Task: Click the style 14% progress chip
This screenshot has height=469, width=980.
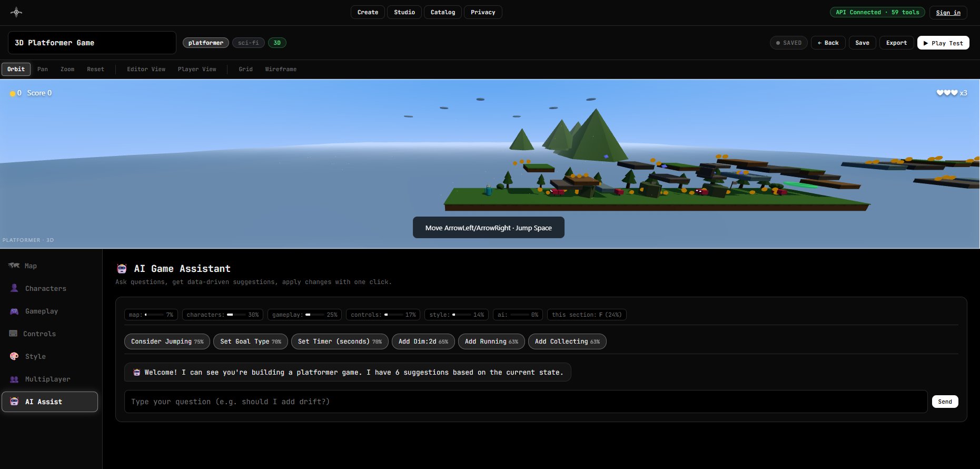Action: [457, 315]
